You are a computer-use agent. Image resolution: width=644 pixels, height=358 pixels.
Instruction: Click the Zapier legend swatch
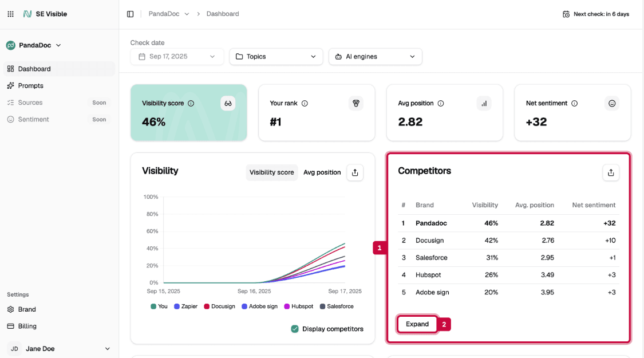[177, 306]
